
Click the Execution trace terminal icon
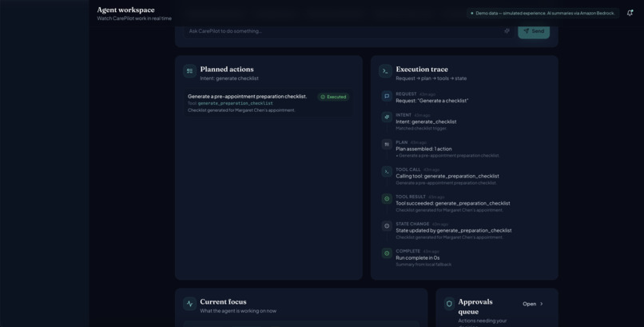coord(385,70)
